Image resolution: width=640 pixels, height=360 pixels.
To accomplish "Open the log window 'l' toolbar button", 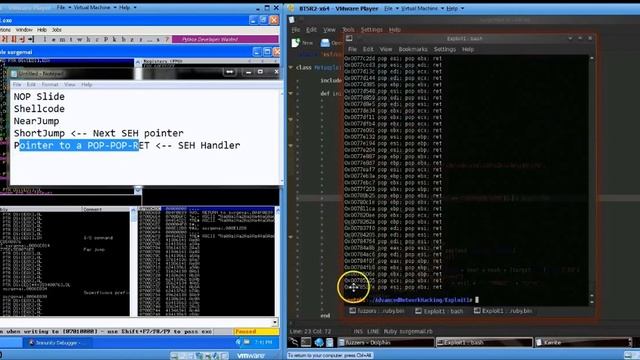I will tap(44, 39).
